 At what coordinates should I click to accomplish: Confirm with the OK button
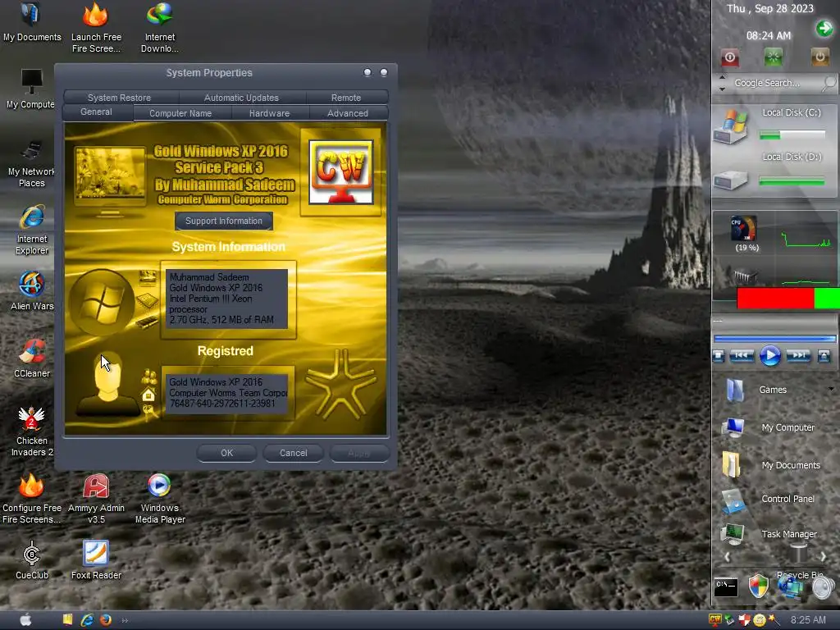point(226,453)
